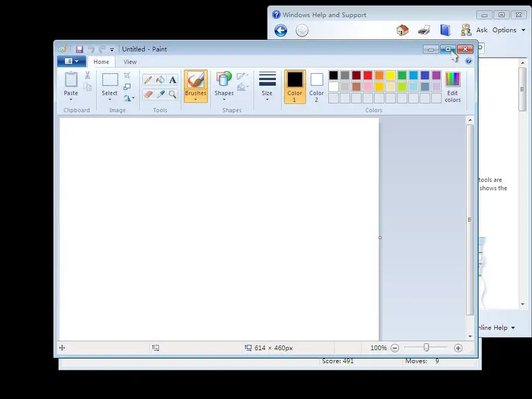Screen dimensions: 532x399
Task: Click the Forward arrow in Help window
Action: point(302,31)
